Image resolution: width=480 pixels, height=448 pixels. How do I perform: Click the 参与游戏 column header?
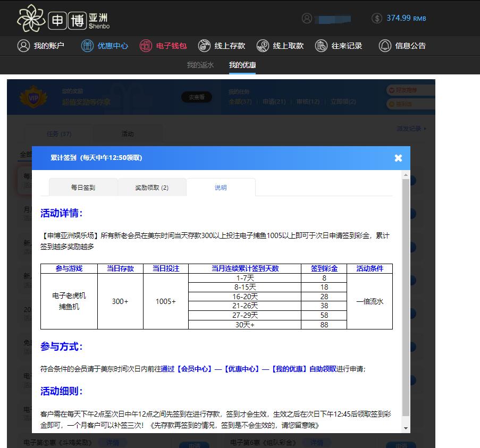tap(69, 268)
